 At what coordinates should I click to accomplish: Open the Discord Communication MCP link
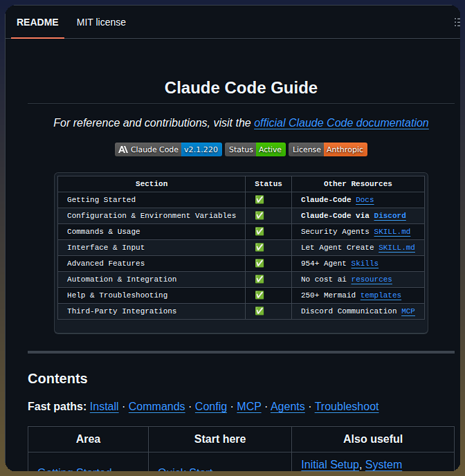tap(408, 311)
